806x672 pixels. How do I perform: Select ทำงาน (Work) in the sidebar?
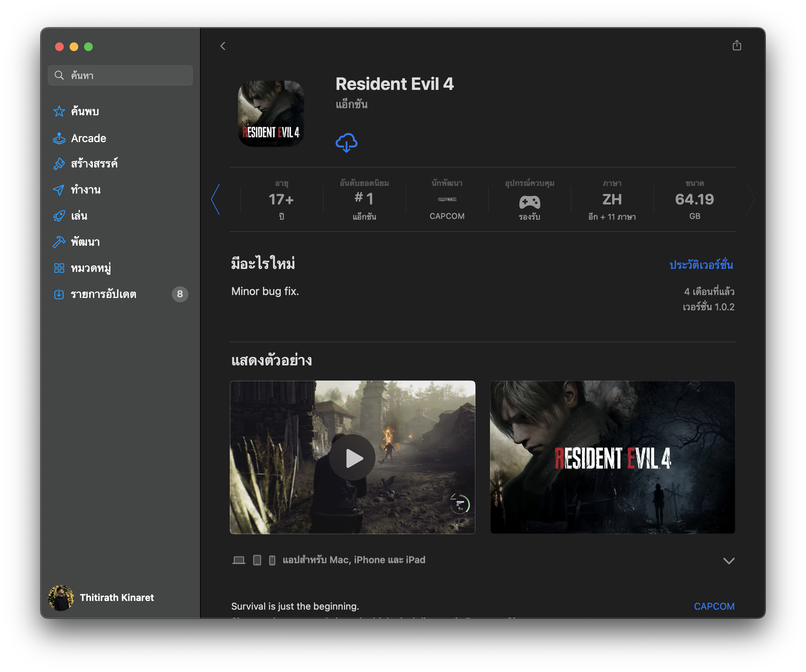(86, 190)
